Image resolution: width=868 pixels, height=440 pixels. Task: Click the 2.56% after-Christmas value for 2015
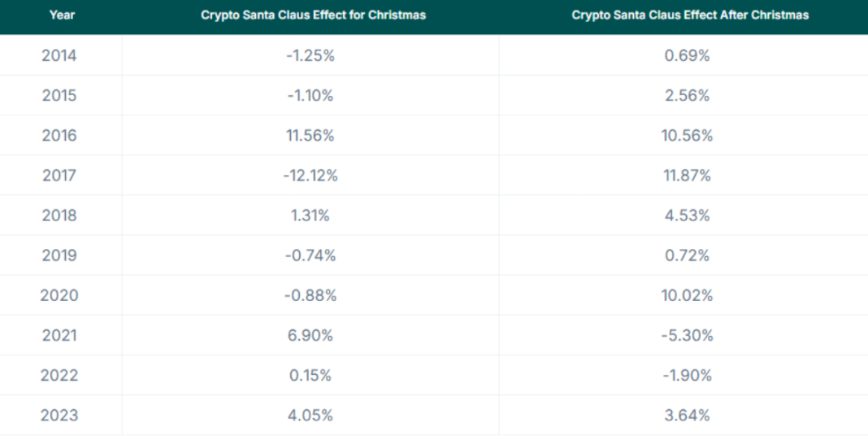[x=687, y=96]
